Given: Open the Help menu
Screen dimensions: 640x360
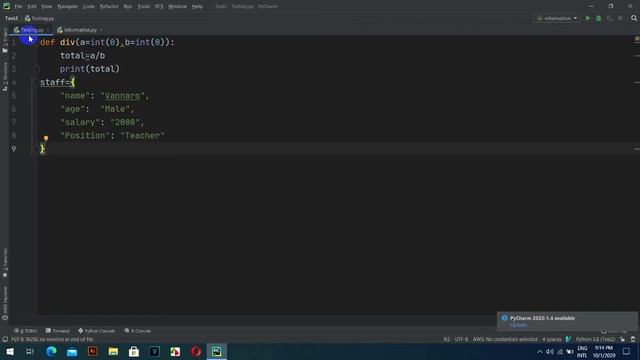Looking at the screenshot, I should (198, 7).
